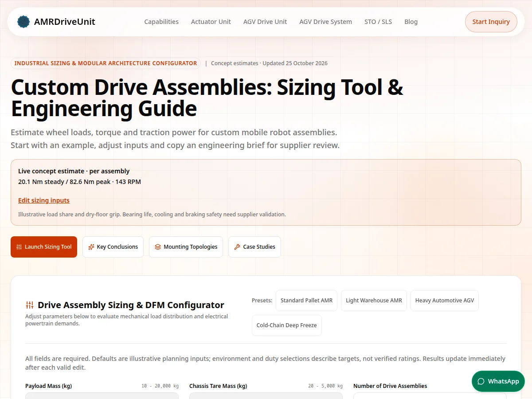Click the Payload Mass (kg) input field
Viewport: 532px width, 399px height.
coord(102,395)
